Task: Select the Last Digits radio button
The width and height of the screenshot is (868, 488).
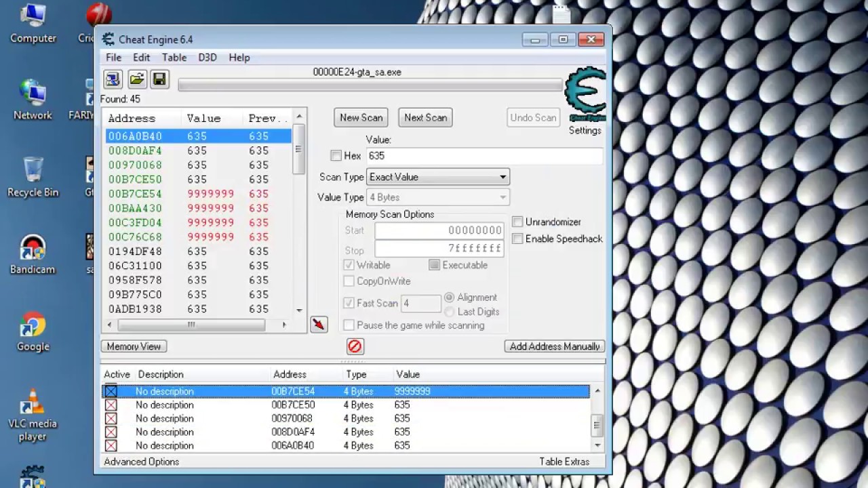Action: tap(449, 312)
